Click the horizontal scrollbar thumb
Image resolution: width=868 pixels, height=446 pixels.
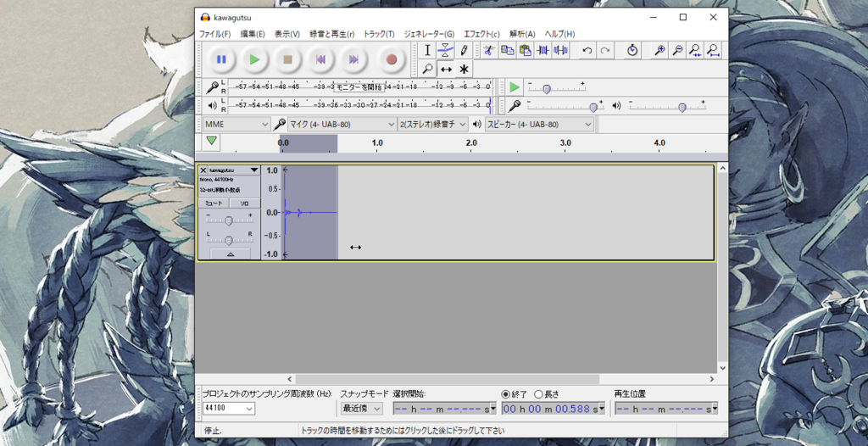[x=448, y=379]
